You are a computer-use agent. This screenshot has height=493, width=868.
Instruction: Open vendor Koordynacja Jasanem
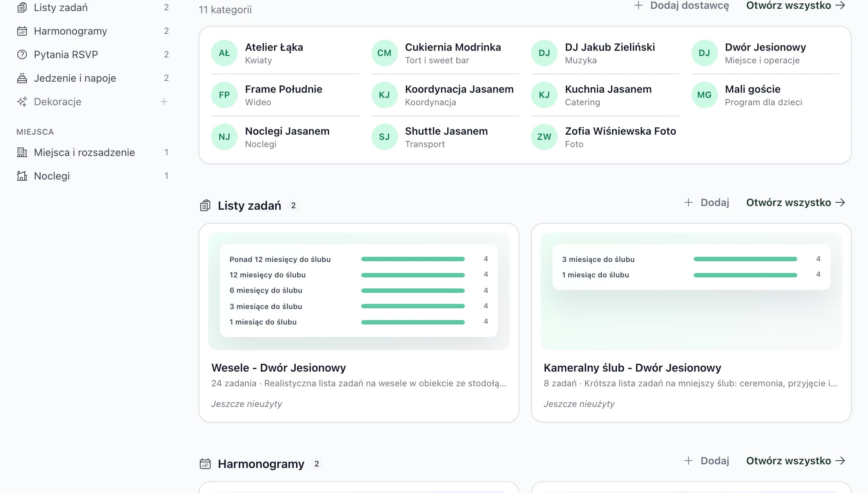[445, 95]
